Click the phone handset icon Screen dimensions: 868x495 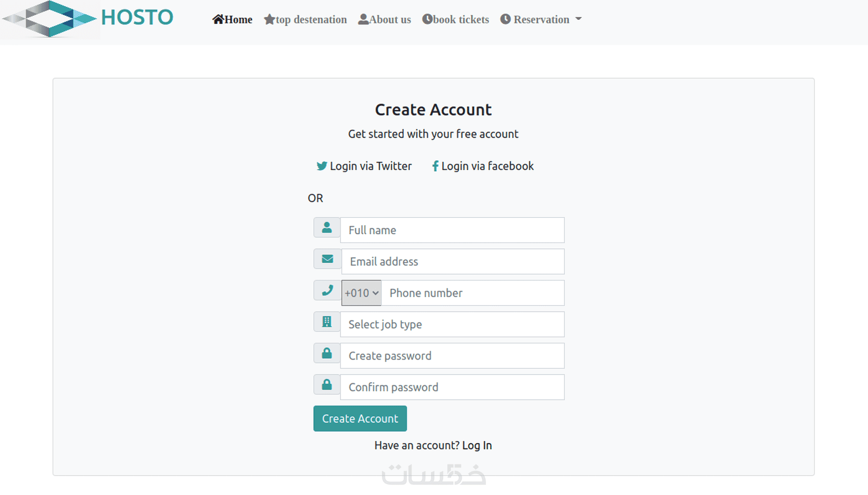click(x=327, y=290)
